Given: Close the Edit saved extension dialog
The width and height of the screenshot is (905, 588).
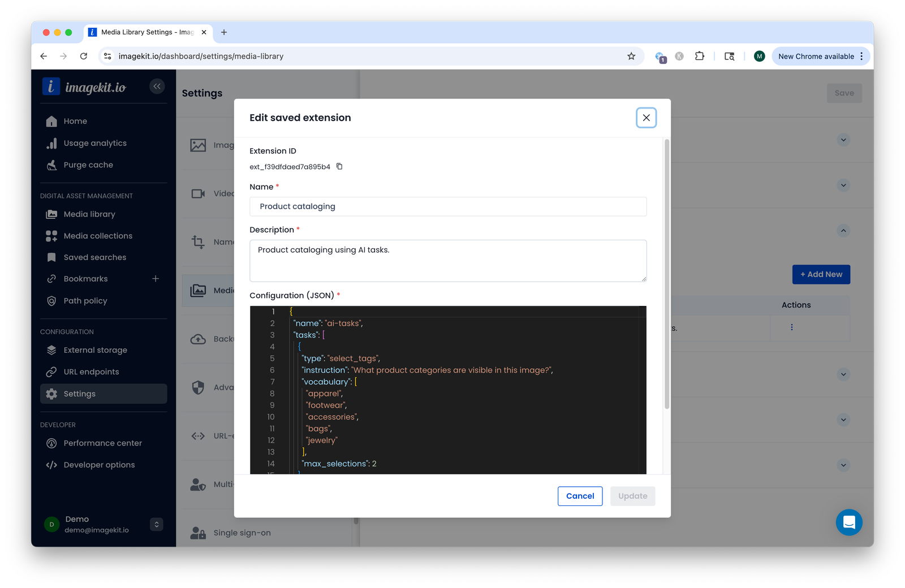Looking at the screenshot, I should pyautogui.click(x=646, y=118).
